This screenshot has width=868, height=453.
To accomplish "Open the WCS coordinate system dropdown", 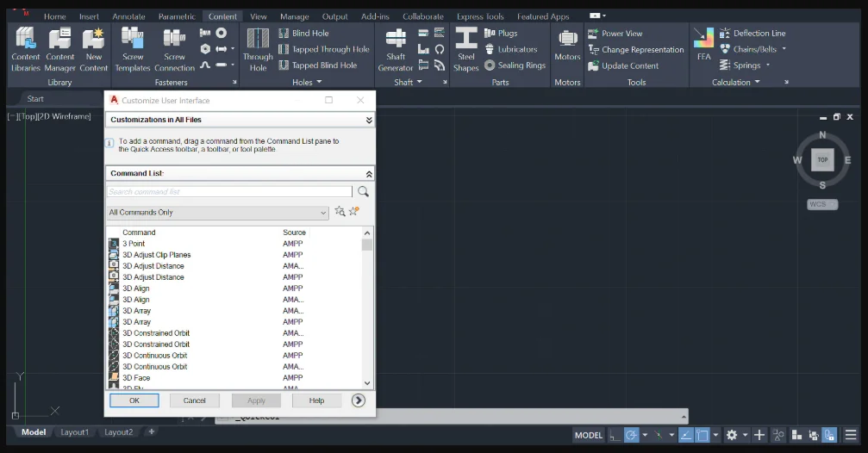I will [x=822, y=204].
